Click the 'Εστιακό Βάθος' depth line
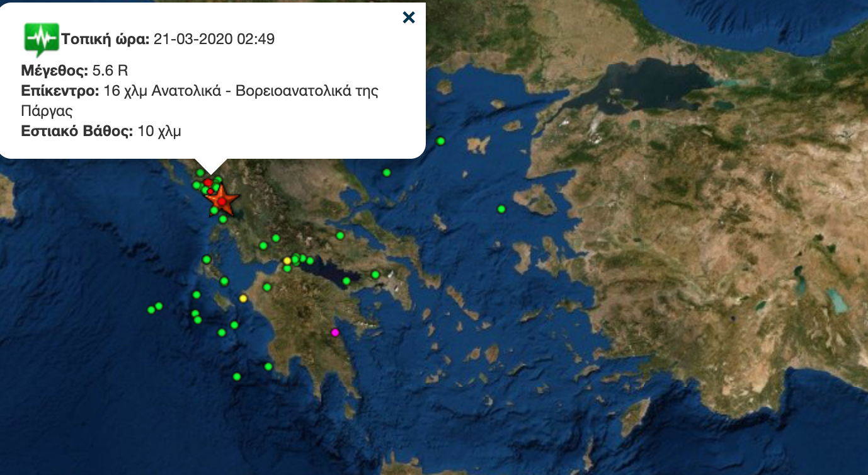Image resolution: width=868 pixels, height=475 pixels. 101,131
